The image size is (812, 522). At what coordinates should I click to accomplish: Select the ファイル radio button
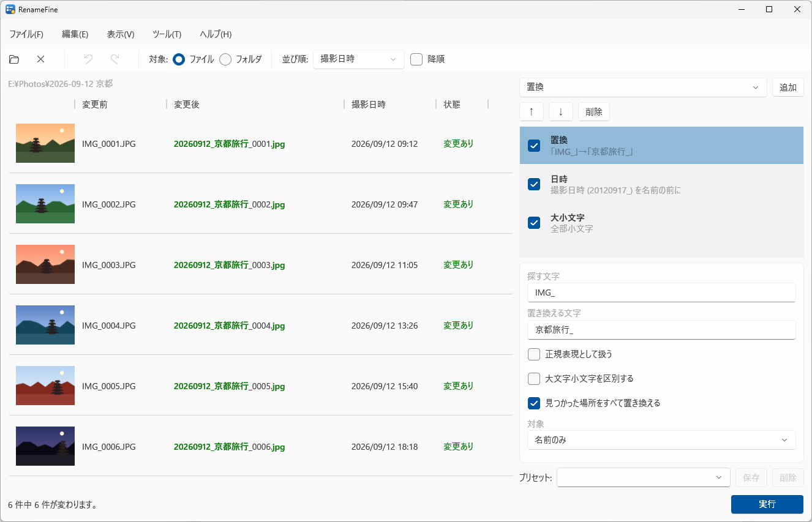[179, 59]
